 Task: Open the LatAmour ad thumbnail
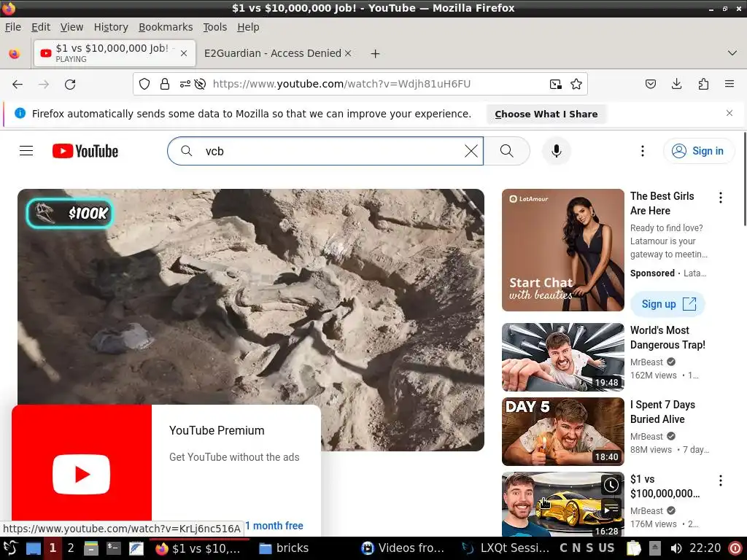tap(562, 250)
